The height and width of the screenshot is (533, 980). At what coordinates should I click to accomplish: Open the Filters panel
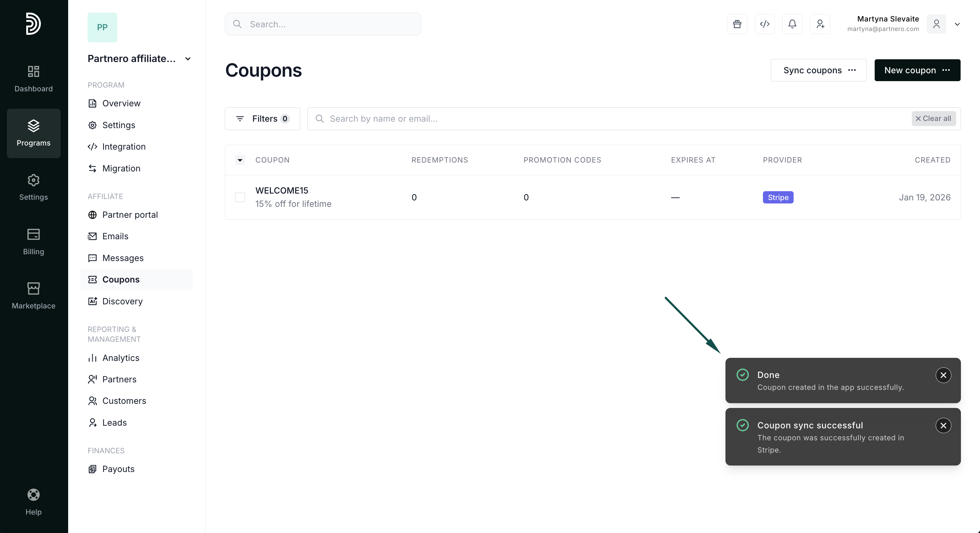[x=262, y=119]
